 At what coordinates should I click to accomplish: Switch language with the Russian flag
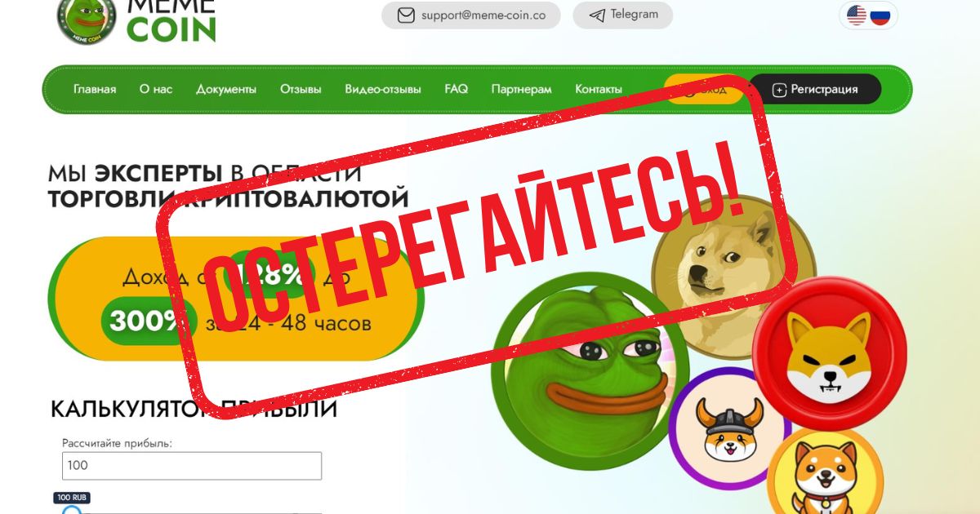coord(880,15)
